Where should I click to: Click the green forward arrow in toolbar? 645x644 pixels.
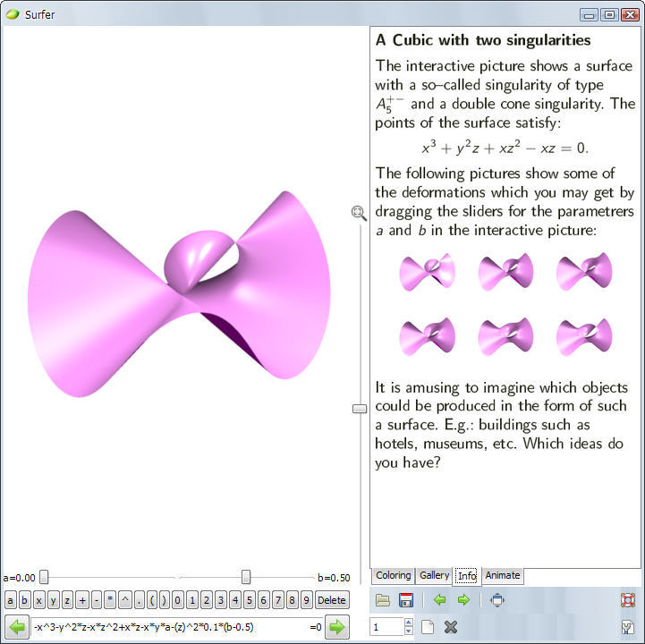click(463, 600)
